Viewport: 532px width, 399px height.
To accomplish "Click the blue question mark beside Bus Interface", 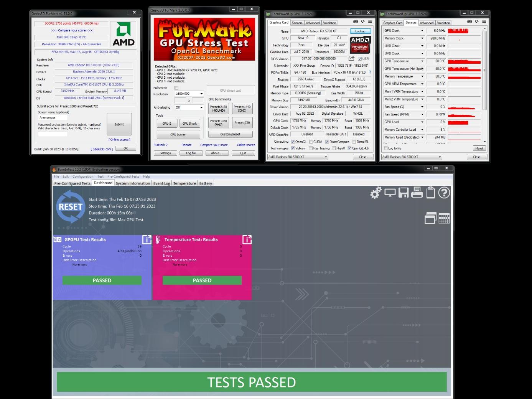I will [x=370, y=72].
